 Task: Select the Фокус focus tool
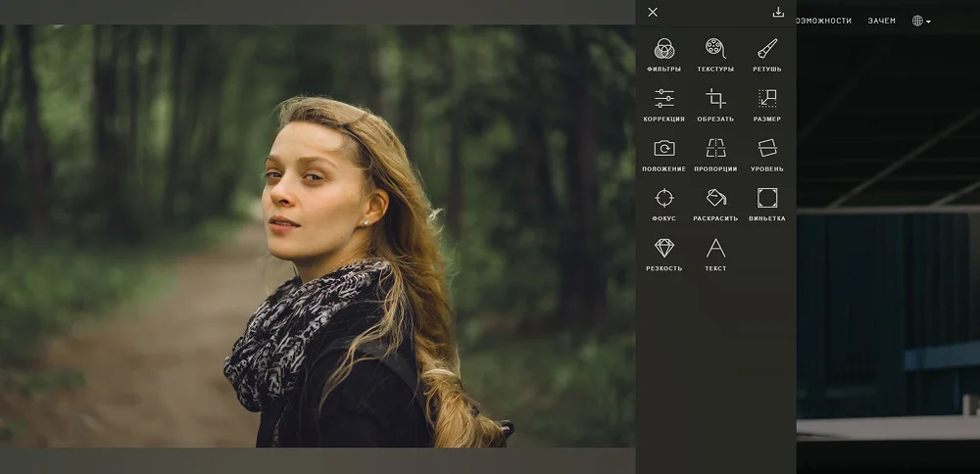[663, 205]
